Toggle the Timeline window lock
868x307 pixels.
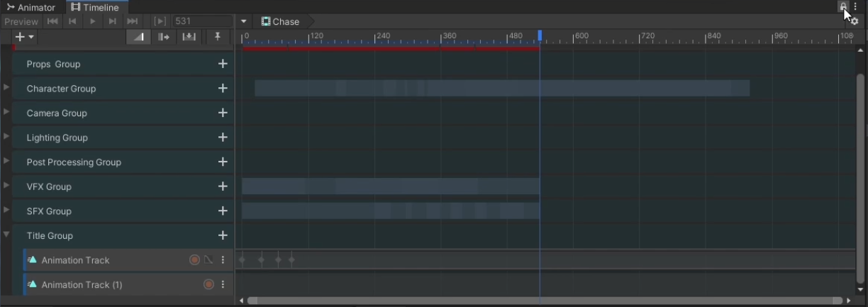[x=843, y=6]
